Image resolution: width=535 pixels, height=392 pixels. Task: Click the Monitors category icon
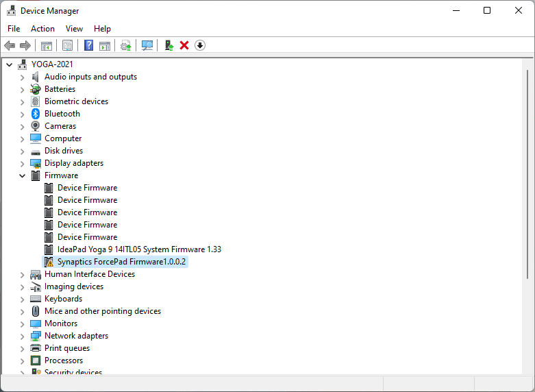36,323
